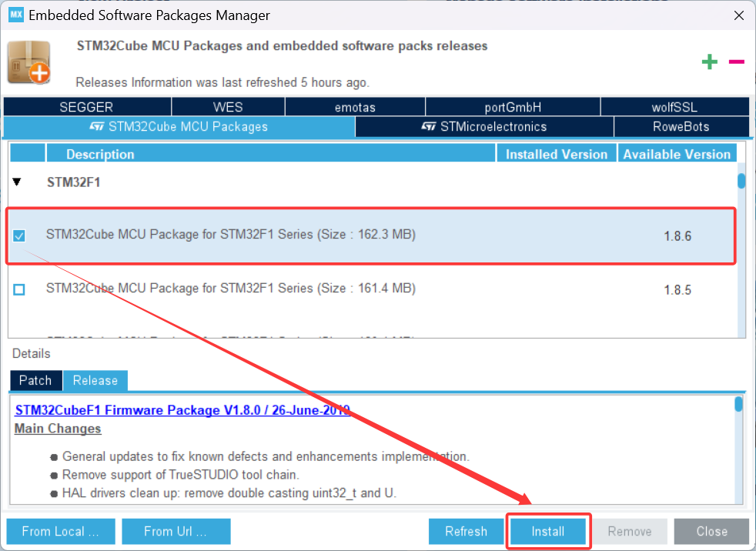The image size is (756, 551).
Task: Click the details pane vertical scrollbar thumb
Action: (x=738, y=404)
